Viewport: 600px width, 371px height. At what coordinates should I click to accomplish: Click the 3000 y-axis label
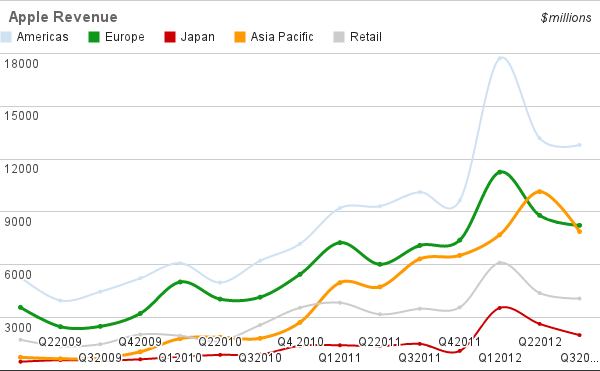point(18,327)
